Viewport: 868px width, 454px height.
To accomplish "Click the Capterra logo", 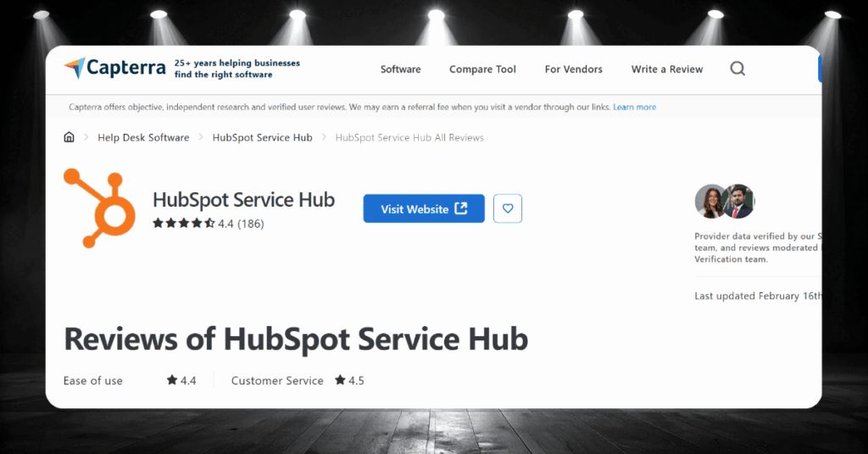I will 114,68.
